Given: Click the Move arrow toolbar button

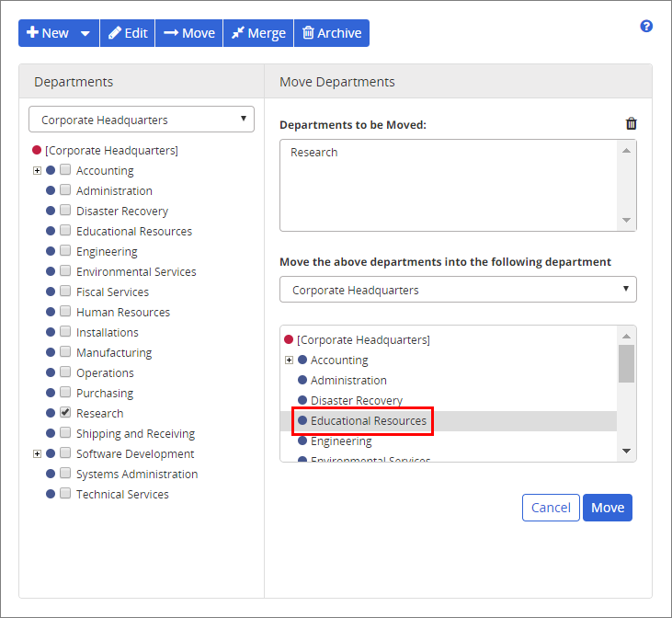Looking at the screenshot, I should point(188,33).
